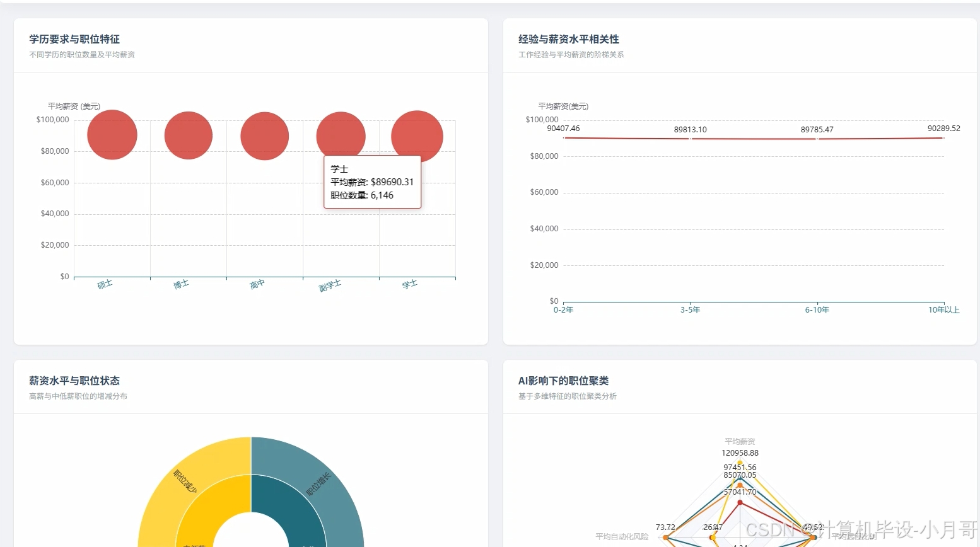The image size is (980, 547).
Task: Click the 57041.70 radar value
Action: pos(740,492)
